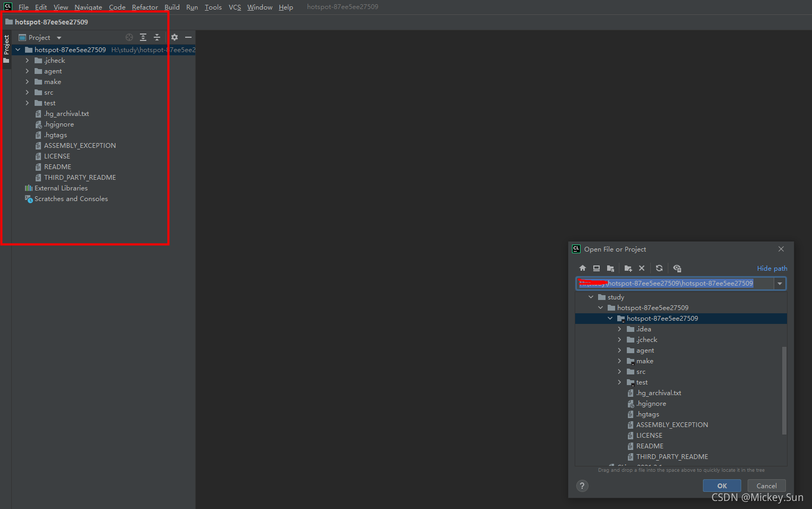Select LICENSE file in dialog tree
This screenshot has width=812, height=509.
tap(649, 436)
